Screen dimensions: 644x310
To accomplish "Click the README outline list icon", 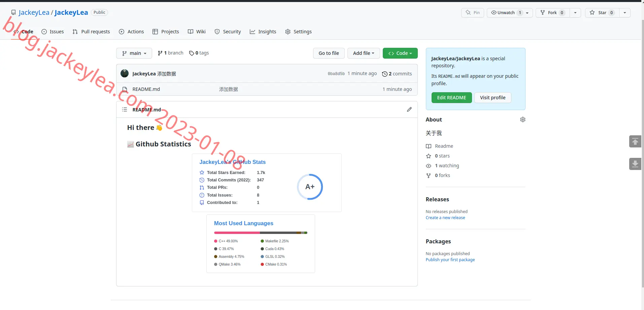I will coord(125,109).
